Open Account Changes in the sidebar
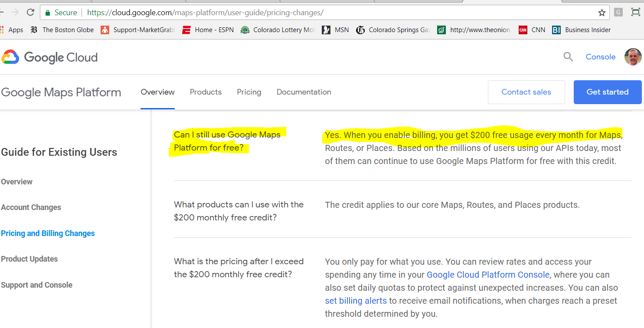The image size is (644, 328). click(31, 207)
